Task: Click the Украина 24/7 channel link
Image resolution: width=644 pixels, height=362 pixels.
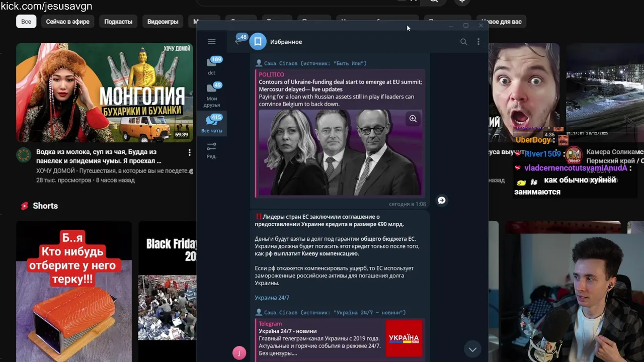Action: pyautogui.click(x=272, y=298)
